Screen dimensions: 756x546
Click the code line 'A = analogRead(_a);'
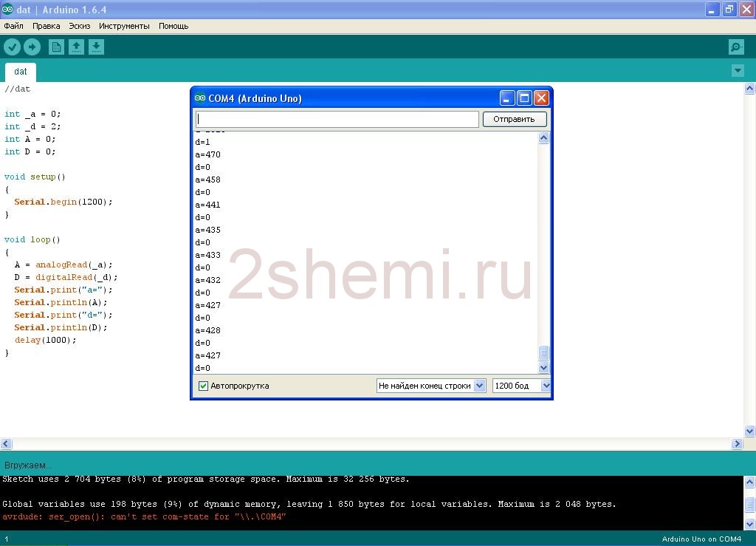tap(63, 265)
